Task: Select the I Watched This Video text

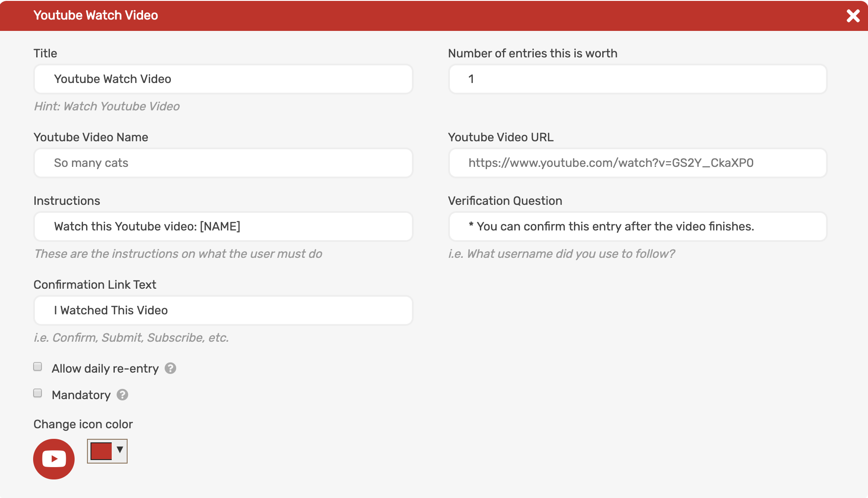Action: (110, 310)
